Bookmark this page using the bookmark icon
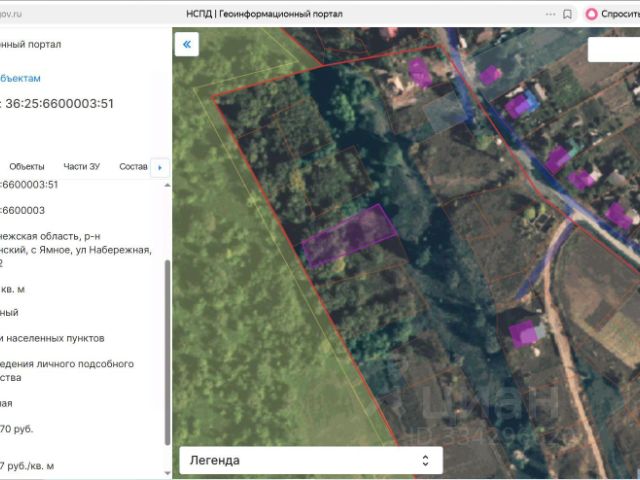This screenshot has height=480, width=640. click(x=567, y=14)
